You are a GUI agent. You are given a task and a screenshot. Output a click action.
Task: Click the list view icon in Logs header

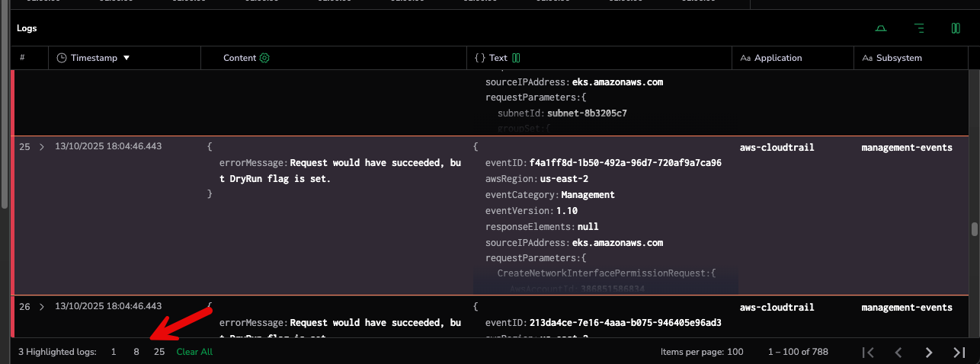[919, 29]
